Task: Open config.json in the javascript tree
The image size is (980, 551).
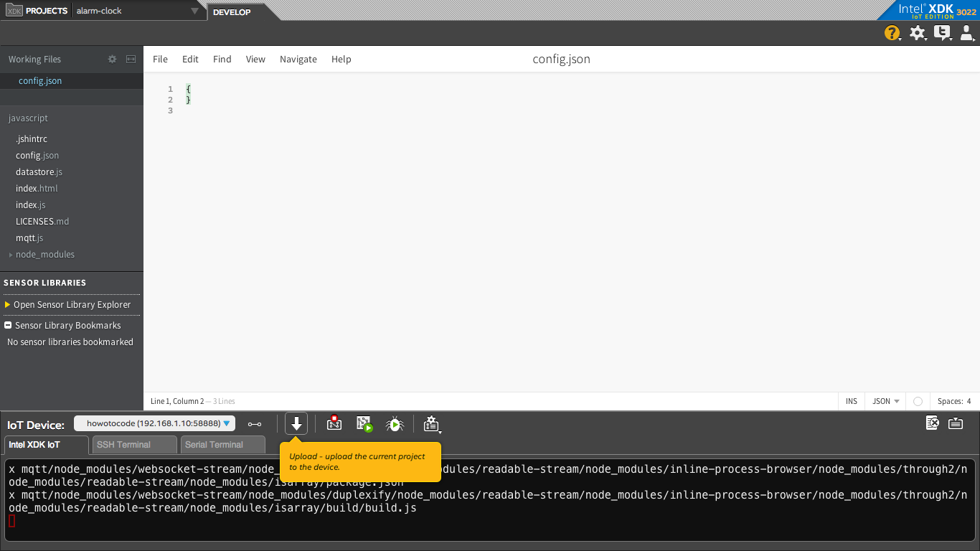Action: tap(37, 156)
